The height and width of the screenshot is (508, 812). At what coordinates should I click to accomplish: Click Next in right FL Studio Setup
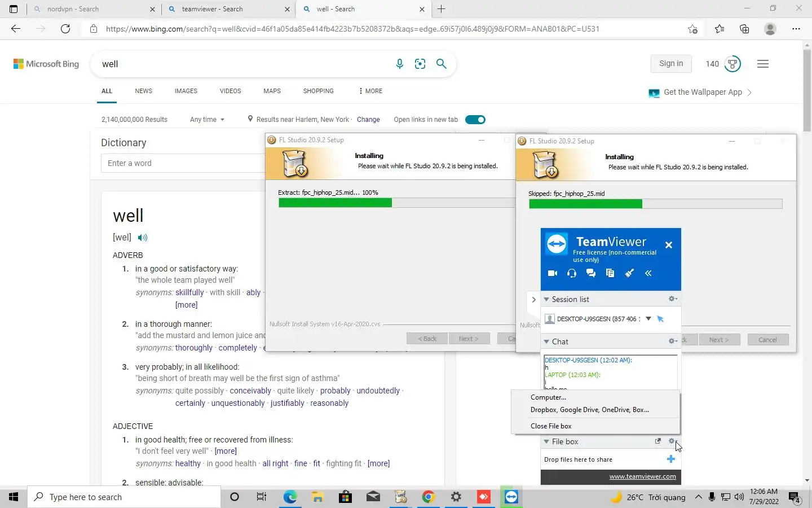click(719, 340)
